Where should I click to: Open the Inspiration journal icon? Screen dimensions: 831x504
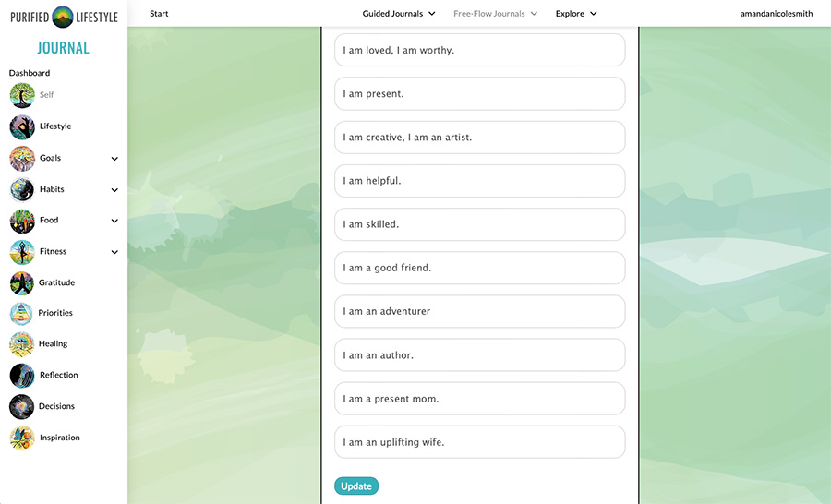point(22,438)
